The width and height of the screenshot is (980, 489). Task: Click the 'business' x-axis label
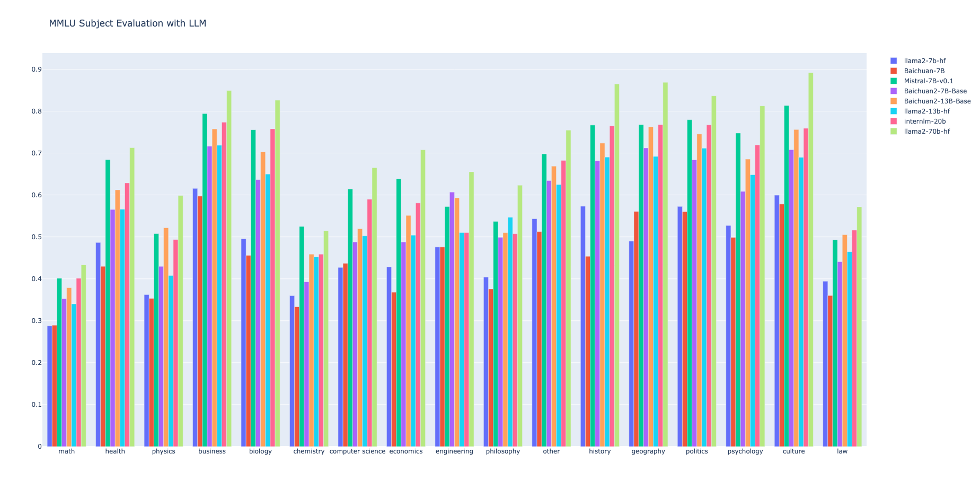(212, 451)
